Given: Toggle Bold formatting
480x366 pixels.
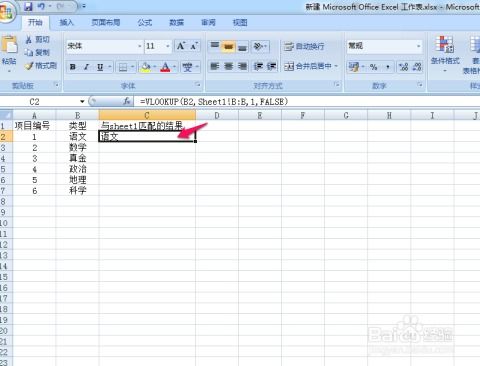Looking at the screenshot, I should click(x=73, y=67).
